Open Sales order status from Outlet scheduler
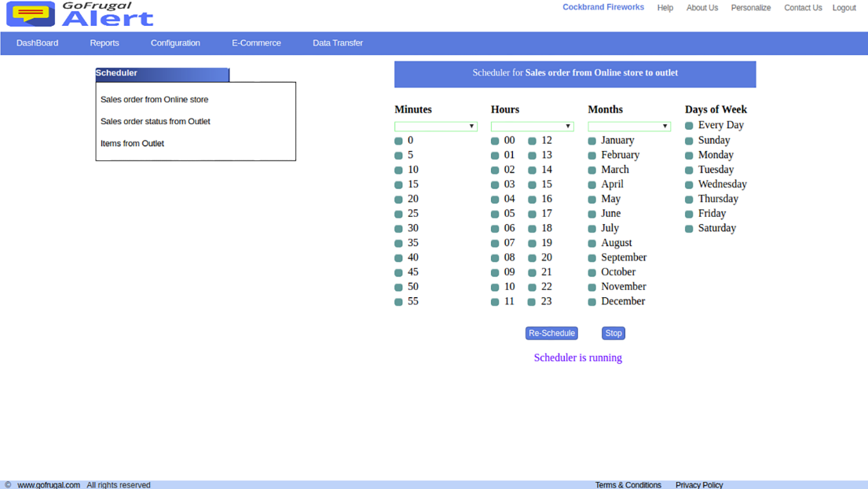This screenshot has height=489, width=868. [156, 122]
